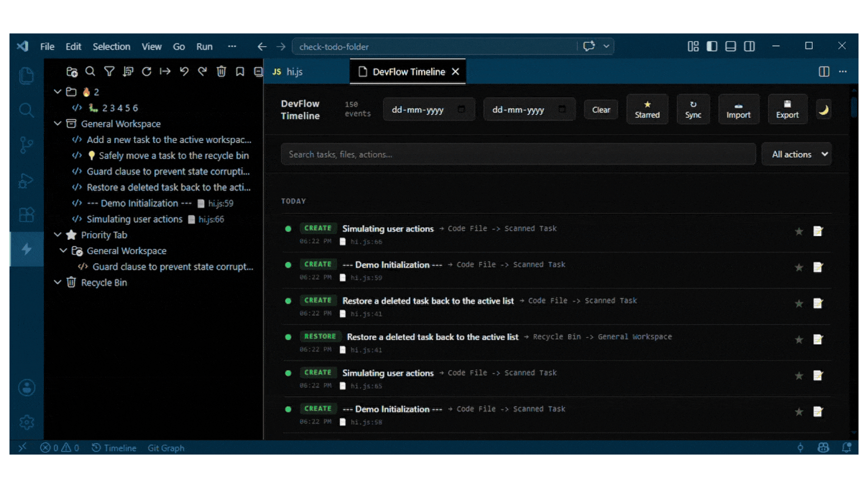This screenshot has width=868, height=488.
Task: Open the chat dropdown arrow in title bar
Action: [x=606, y=46]
